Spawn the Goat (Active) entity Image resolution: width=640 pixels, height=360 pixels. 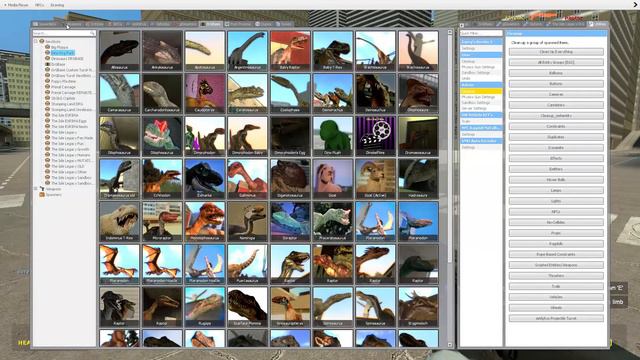375,178
